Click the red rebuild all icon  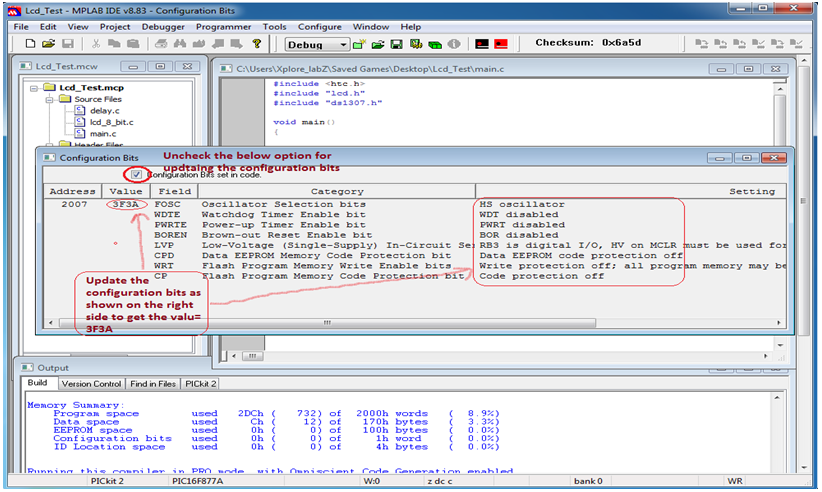pyautogui.click(x=501, y=45)
